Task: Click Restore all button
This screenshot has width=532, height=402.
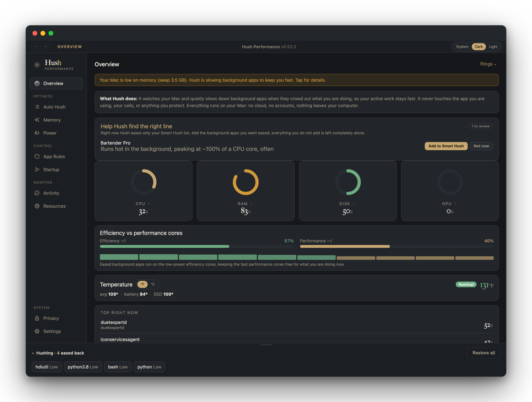Action: [483, 353]
